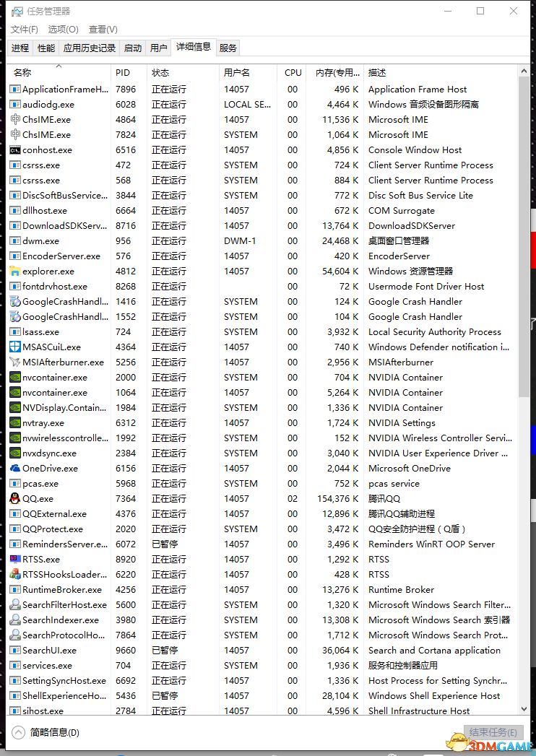Click the conhost.exe console icon
Screen dimensions: 536x756
coord(15,150)
